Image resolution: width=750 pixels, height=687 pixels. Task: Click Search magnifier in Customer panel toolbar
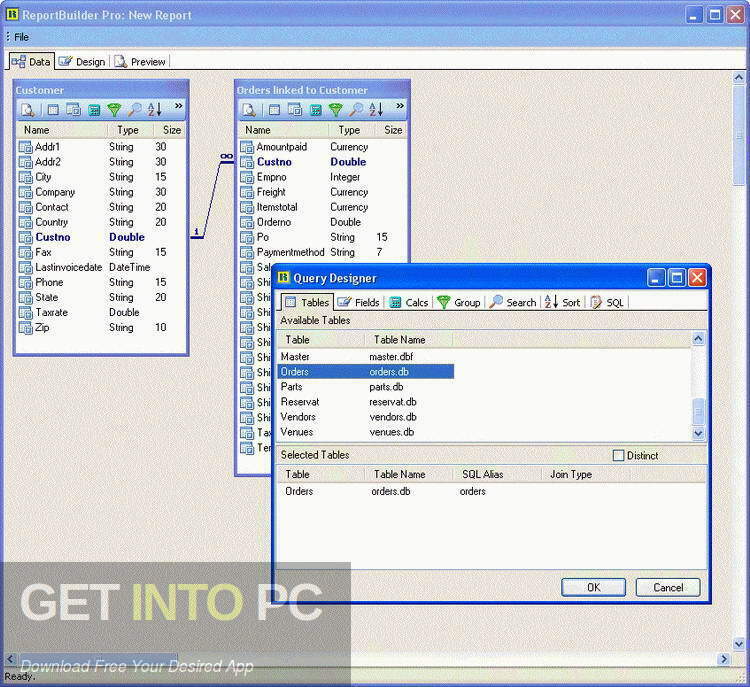[x=134, y=110]
